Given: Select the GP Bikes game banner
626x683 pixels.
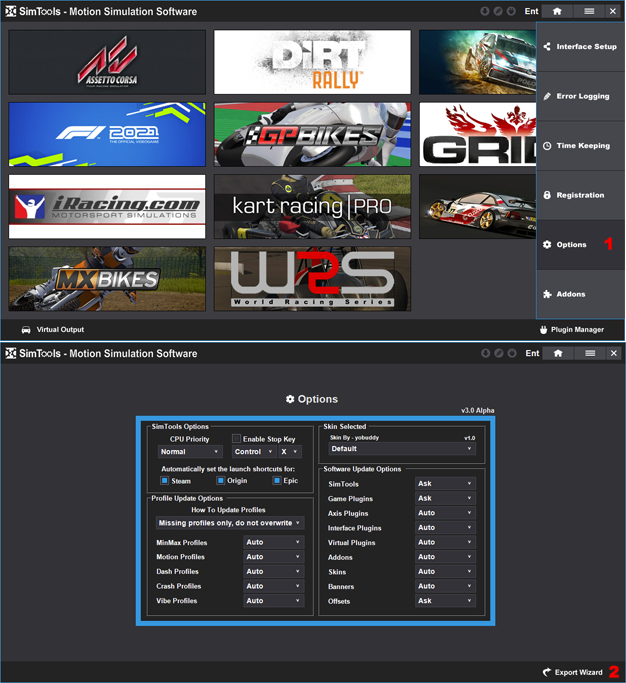Looking at the screenshot, I should (312, 135).
